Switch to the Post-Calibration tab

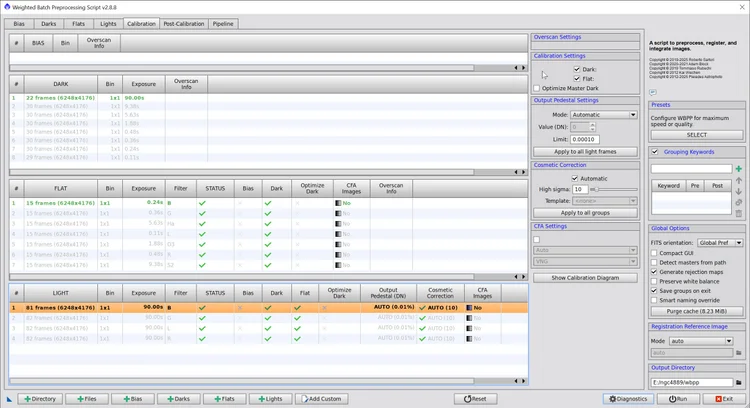[184, 23]
